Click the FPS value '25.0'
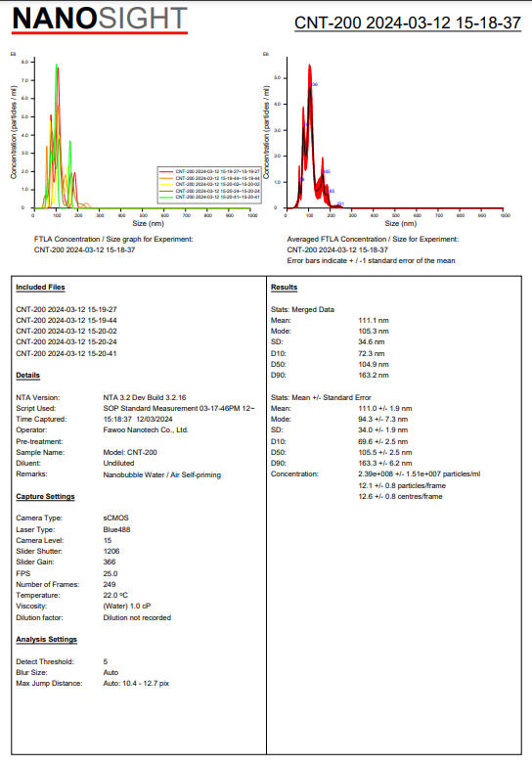The width and height of the screenshot is (532, 766). (x=111, y=573)
